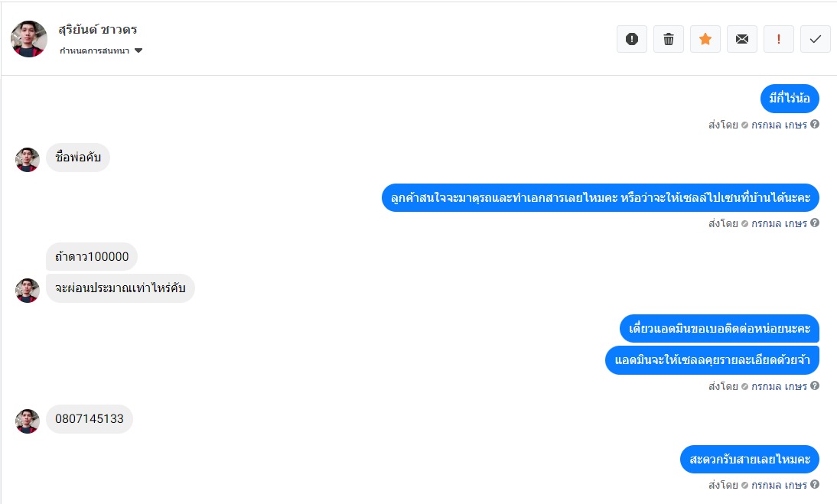This screenshot has width=837, height=504.
Task: Click the contact name สุริยันต์ ชาวดร
Action: pyautogui.click(x=98, y=30)
